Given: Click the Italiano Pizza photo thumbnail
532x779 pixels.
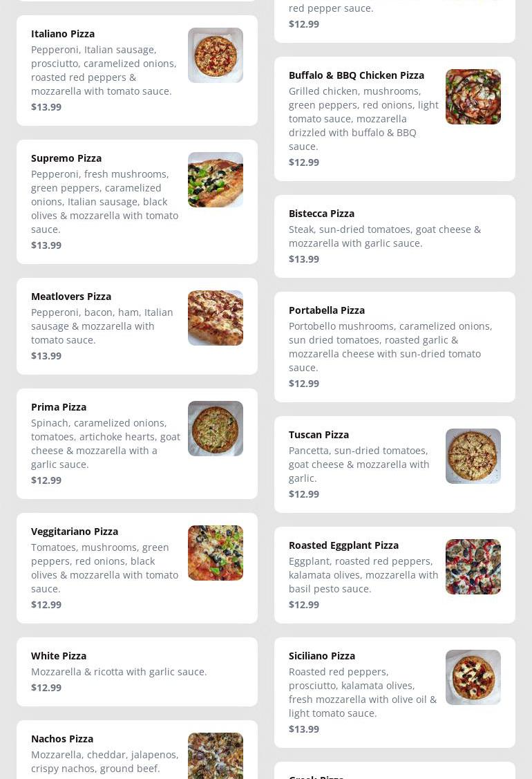Looking at the screenshot, I should coord(215,55).
